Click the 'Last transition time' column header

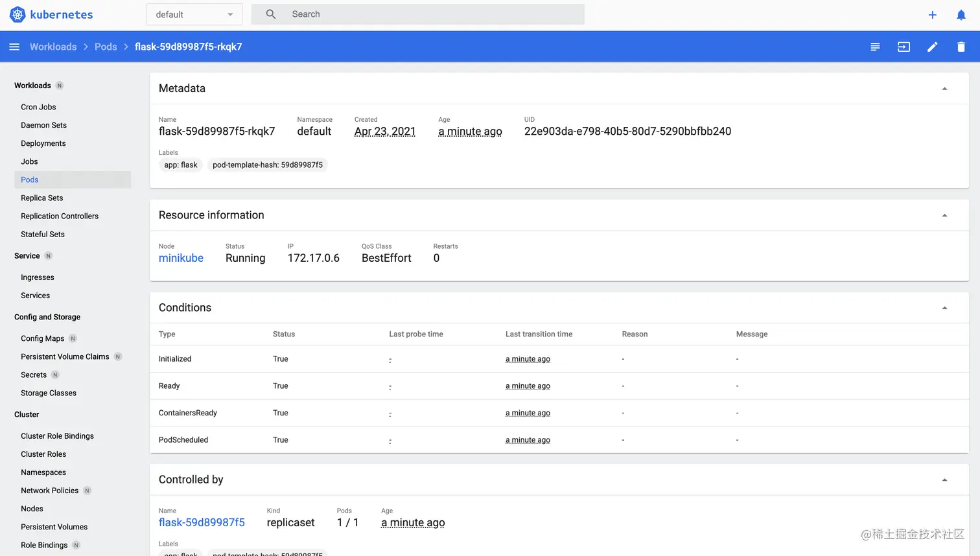(x=539, y=334)
